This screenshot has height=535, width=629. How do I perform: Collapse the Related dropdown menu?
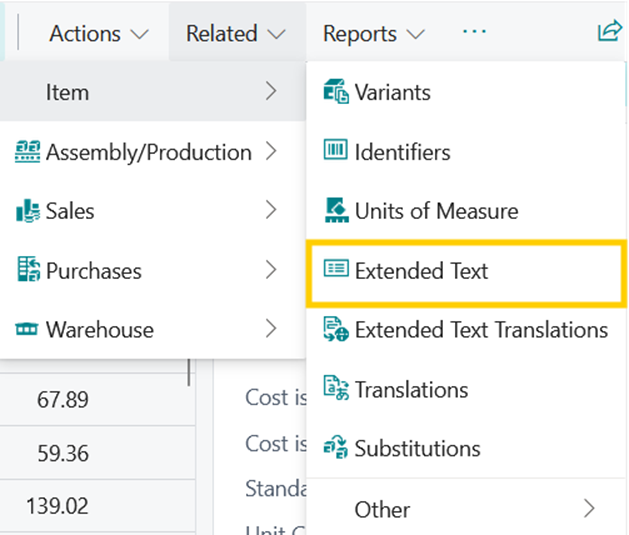[236, 33]
